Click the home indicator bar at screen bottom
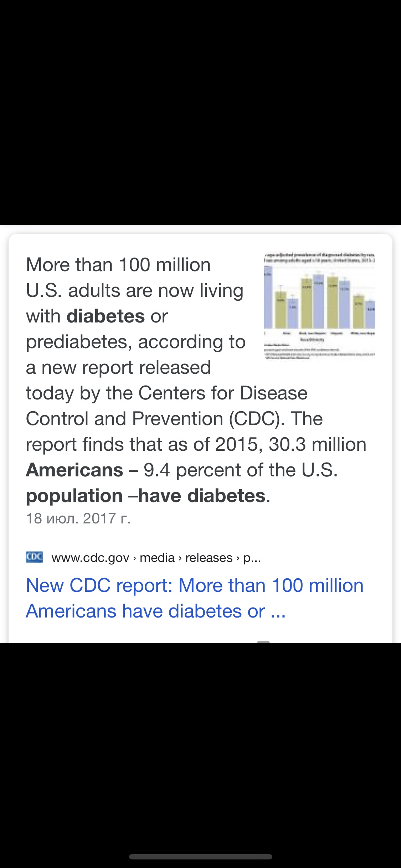 pyautogui.click(x=200, y=857)
